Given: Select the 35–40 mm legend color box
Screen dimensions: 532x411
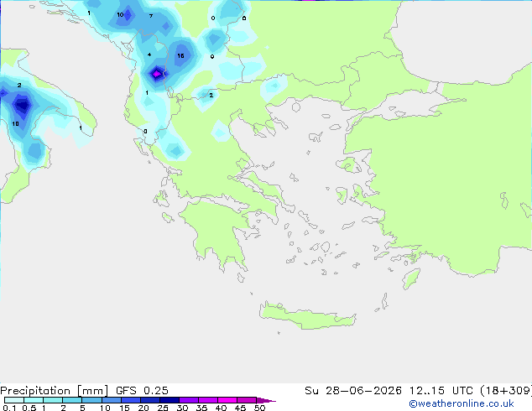Looking at the screenshot, I should click(x=207, y=400).
